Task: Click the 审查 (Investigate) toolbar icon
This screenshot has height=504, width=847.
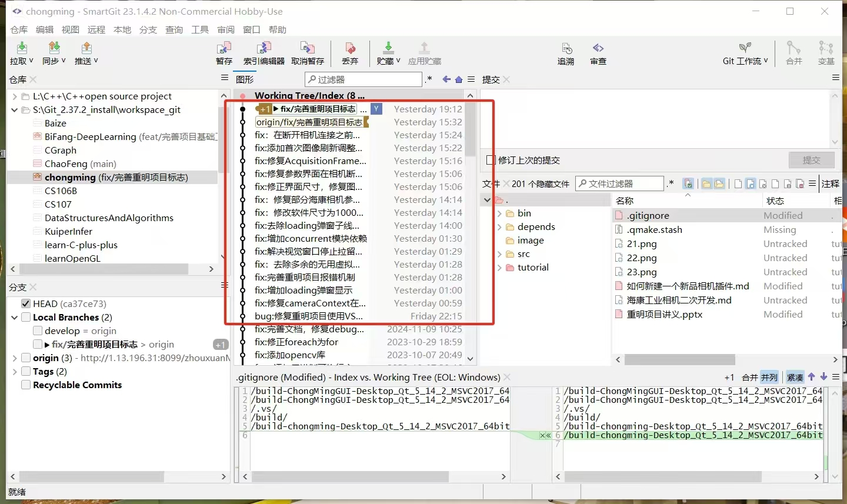Action: 598,52
